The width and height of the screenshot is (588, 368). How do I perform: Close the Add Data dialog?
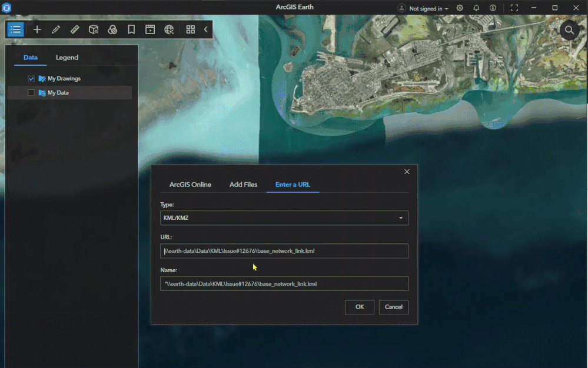[407, 172]
